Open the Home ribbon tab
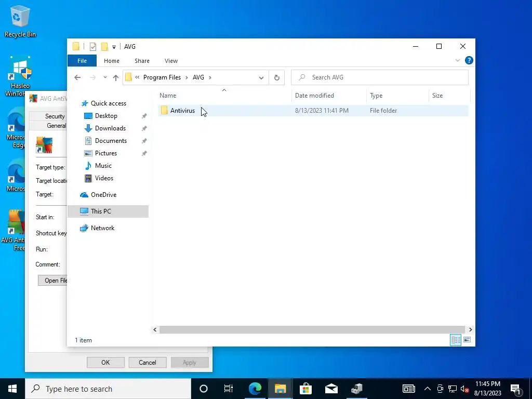Screen dimensions: 532x399 (112, 61)
